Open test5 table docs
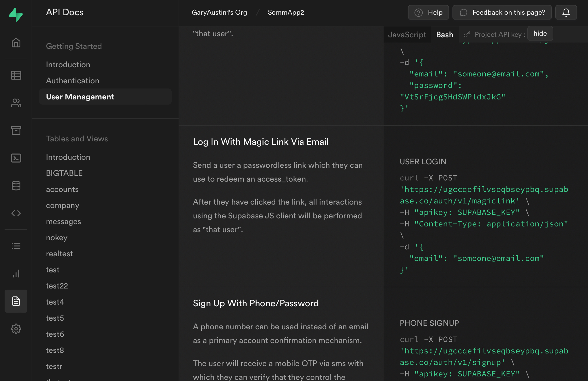Image resolution: width=588 pixels, height=381 pixels. click(x=55, y=318)
